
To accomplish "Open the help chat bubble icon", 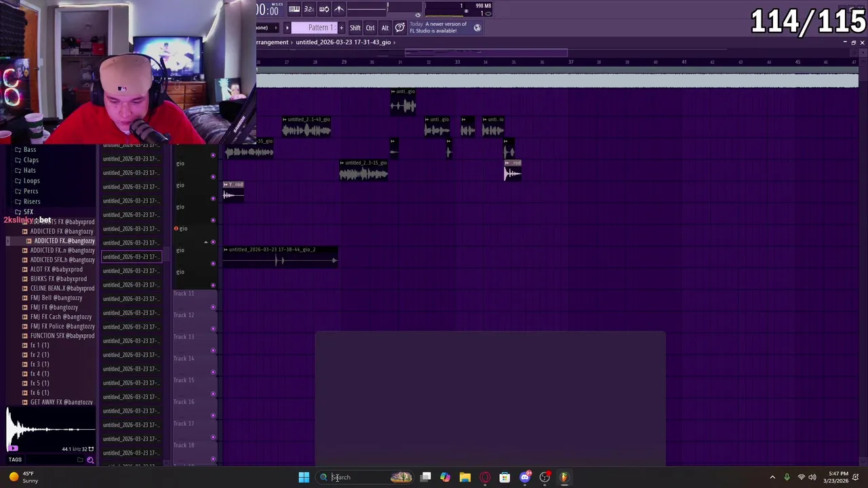I will click(x=400, y=27).
